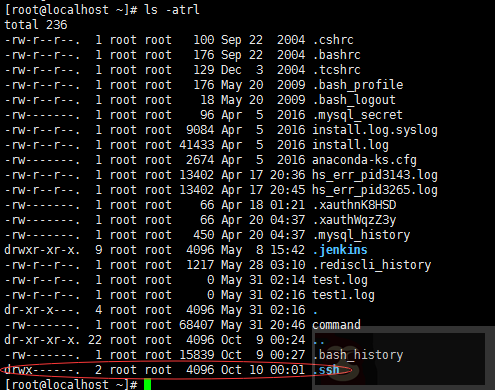Image resolution: width=495 pixels, height=390 pixels.
Task: Select the drwxr-xr-x. permissions of .jenkins
Action: (42, 250)
